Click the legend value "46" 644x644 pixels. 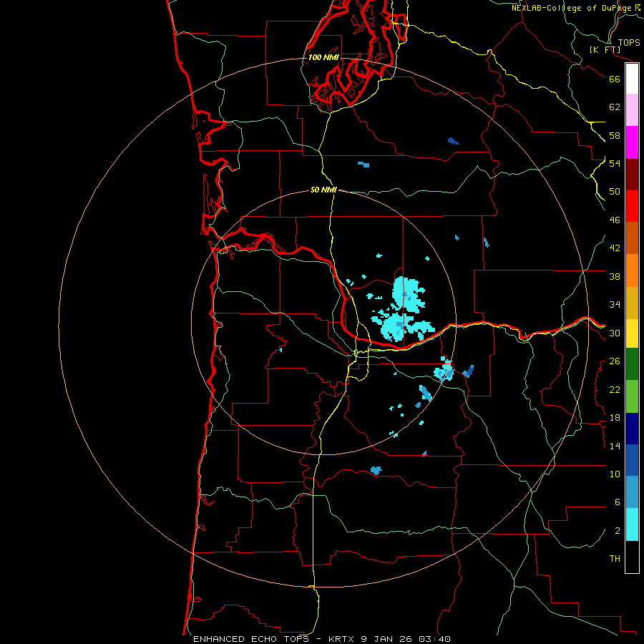pos(615,220)
